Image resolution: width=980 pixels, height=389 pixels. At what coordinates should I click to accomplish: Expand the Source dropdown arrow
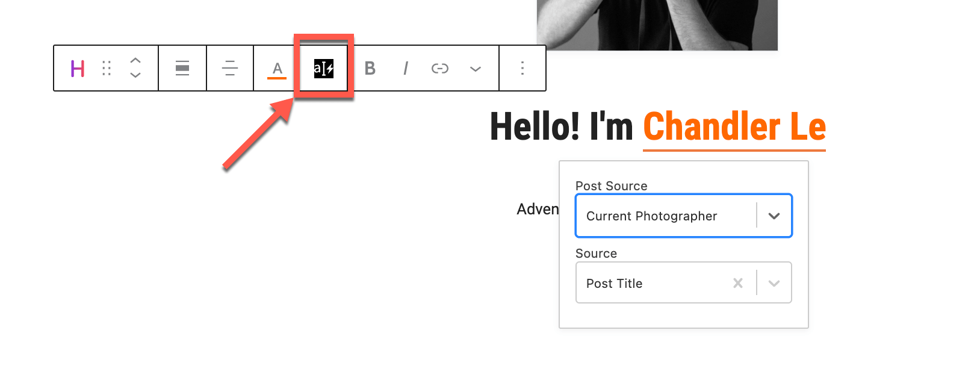[774, 283]
